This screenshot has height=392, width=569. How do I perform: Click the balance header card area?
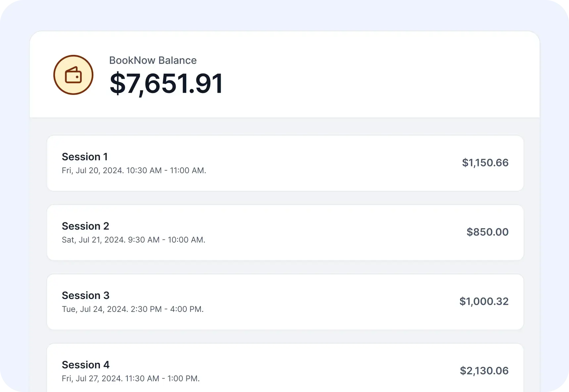(364, 74)
